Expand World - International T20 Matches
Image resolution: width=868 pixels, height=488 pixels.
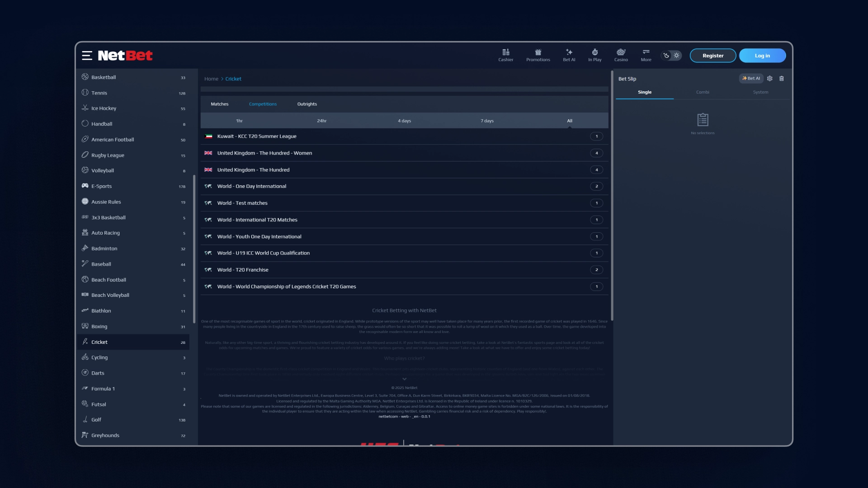pyautogui.click(x=404, y=220)
